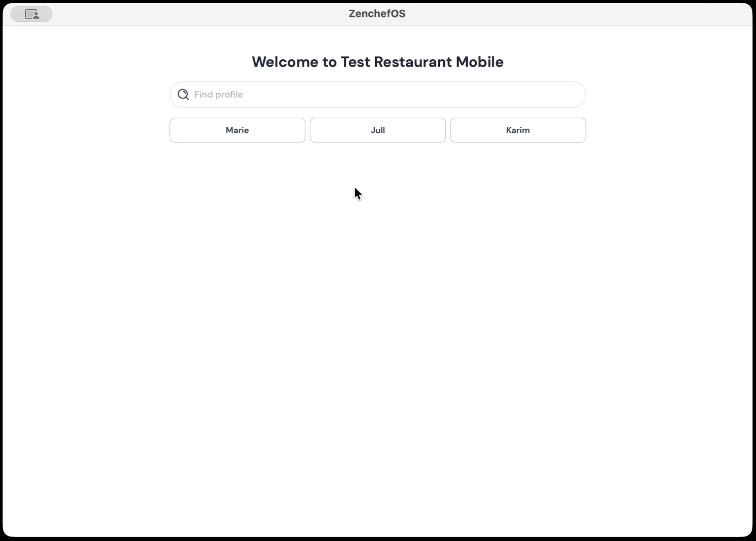Focus the Find profile search field
This screenshot has width=756, height=541.
click(x=378, y=94)
